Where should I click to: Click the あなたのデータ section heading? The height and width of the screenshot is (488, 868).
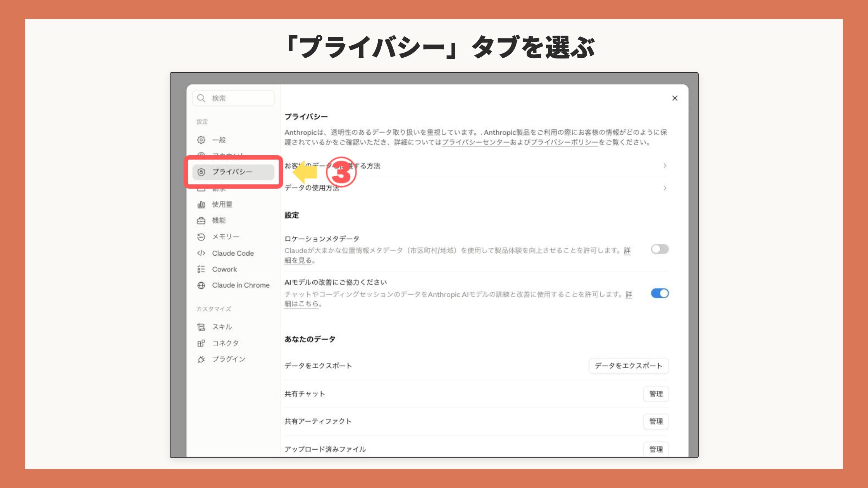coord(310,339)
